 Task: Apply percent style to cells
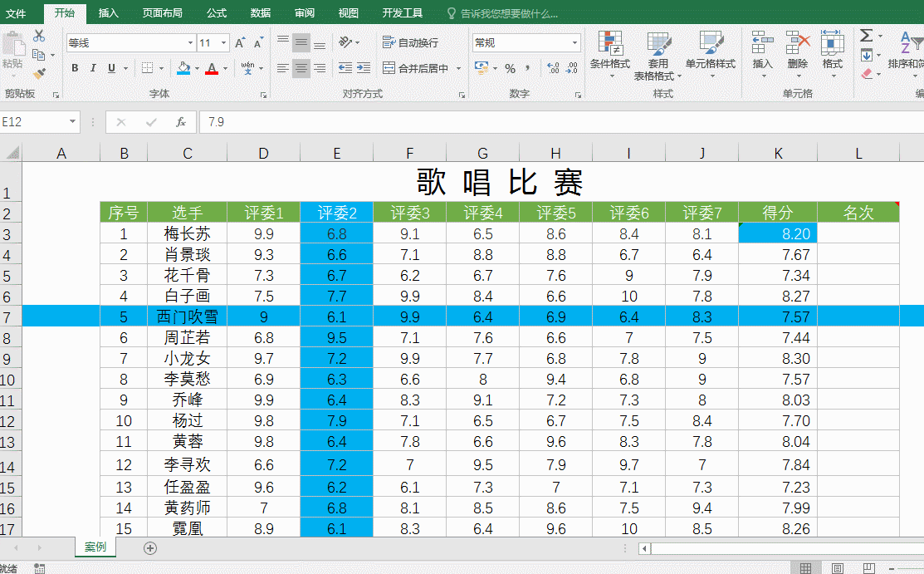pos(510,68)
